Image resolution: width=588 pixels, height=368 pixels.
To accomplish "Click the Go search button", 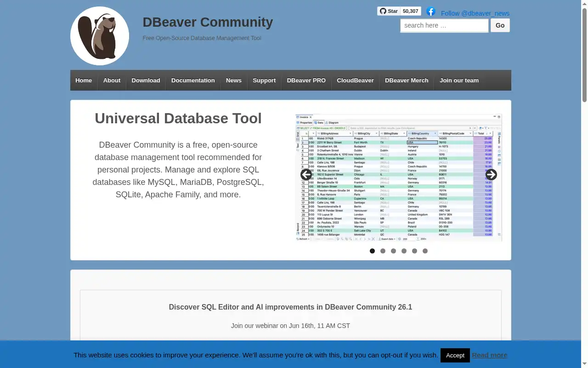I will click(x=500, y=25).
